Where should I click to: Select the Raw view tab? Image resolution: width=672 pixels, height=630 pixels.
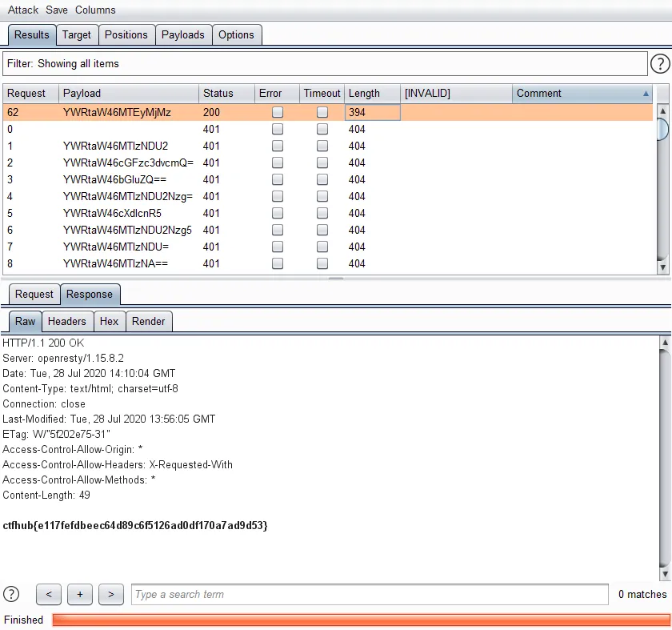pos(26,321)
